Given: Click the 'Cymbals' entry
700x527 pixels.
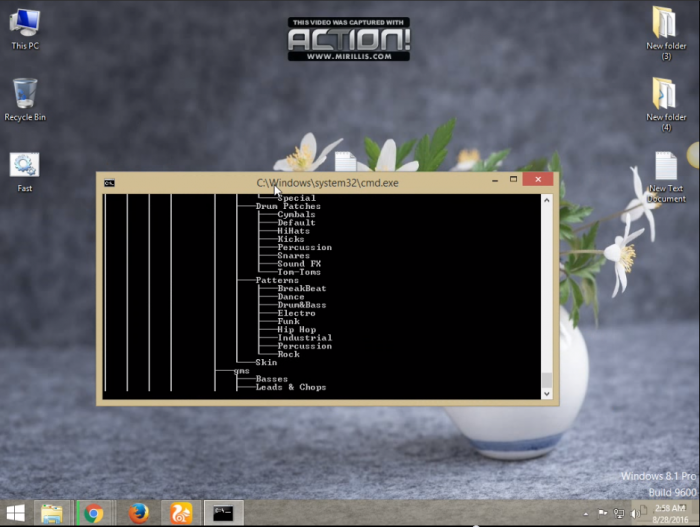Looking at the screenshot, I should [x=296, y=214].
